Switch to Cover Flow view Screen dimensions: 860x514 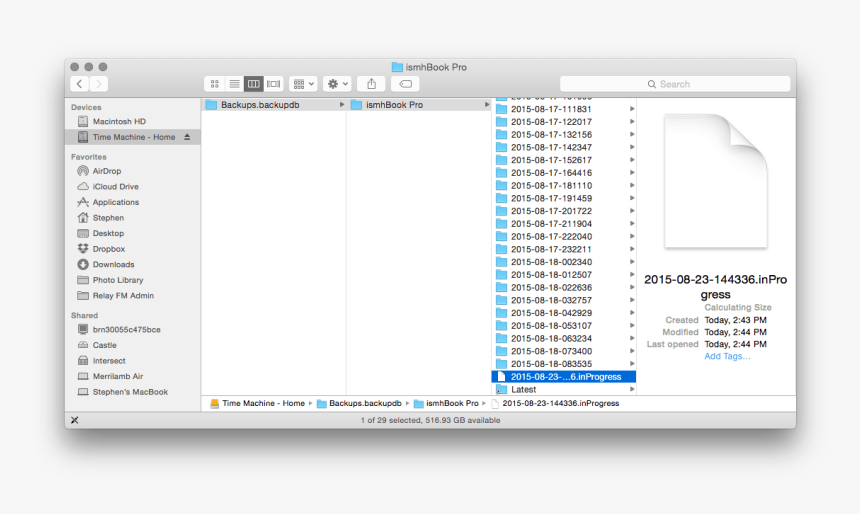(273, 84)
